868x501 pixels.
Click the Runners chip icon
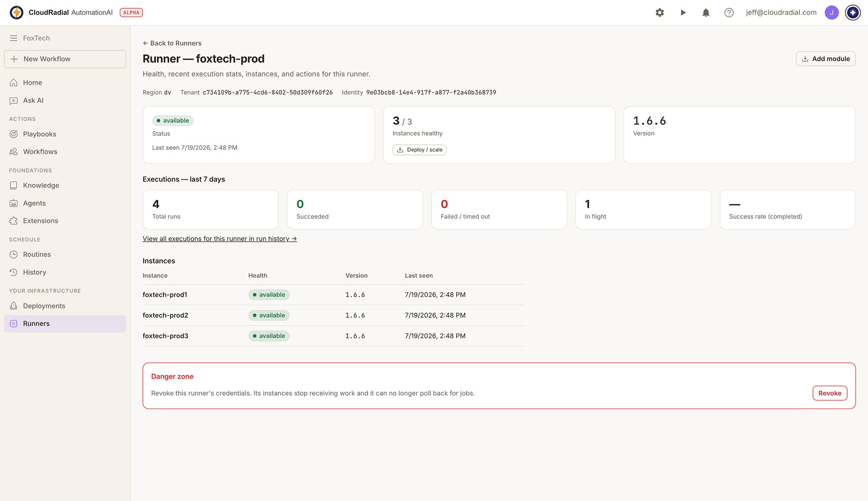[x=13, y=323]
